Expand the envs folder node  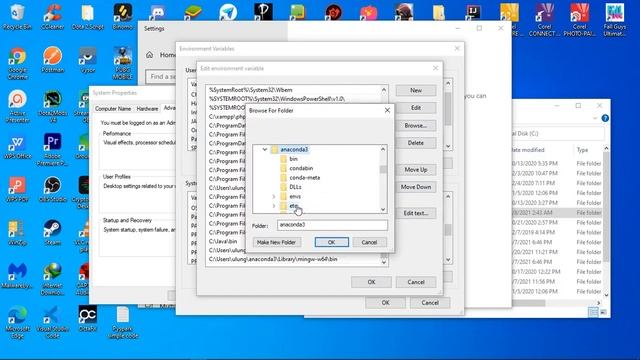coord(273,196)
